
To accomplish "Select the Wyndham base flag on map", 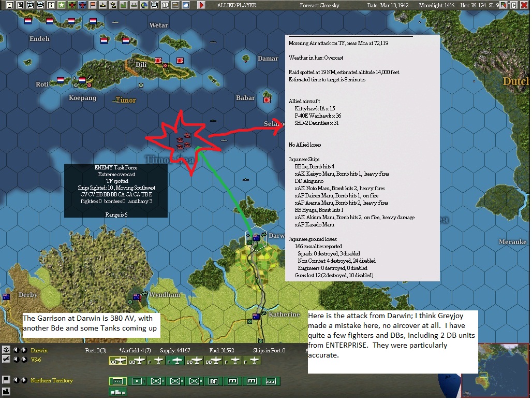I will (x=137, y=297).
